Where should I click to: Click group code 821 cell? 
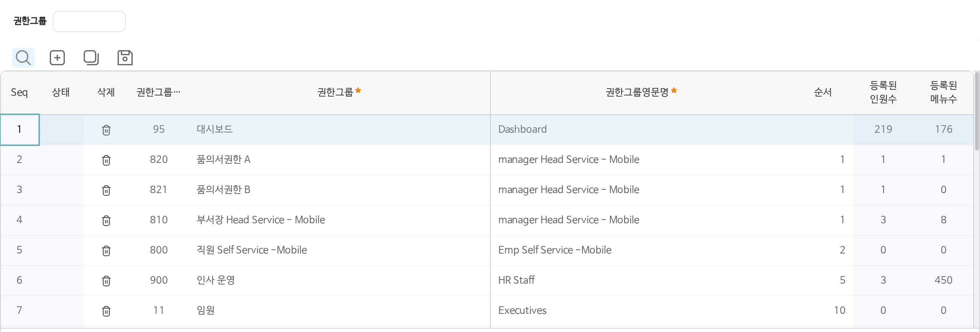click(159, 190)
